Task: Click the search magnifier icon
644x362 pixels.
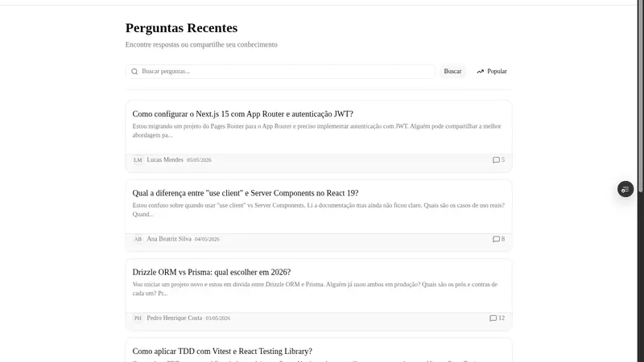Action: click(x=134, y=72)
